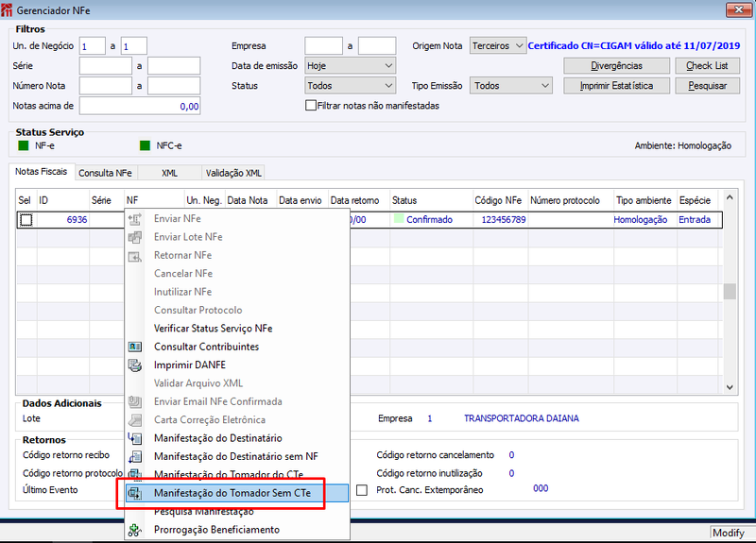
Task: Click the Notas acima de value field
Action: point(140,106)
